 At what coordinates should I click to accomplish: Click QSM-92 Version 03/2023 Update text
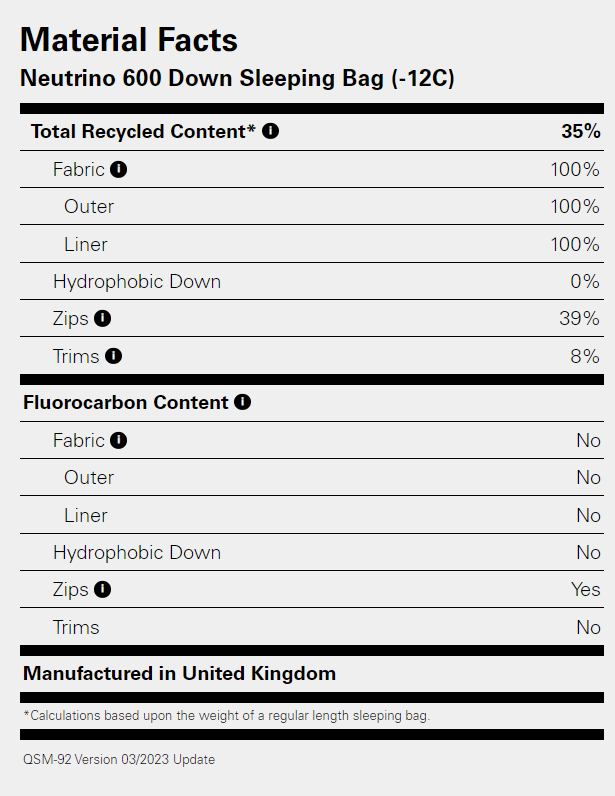tap(119, 759)
